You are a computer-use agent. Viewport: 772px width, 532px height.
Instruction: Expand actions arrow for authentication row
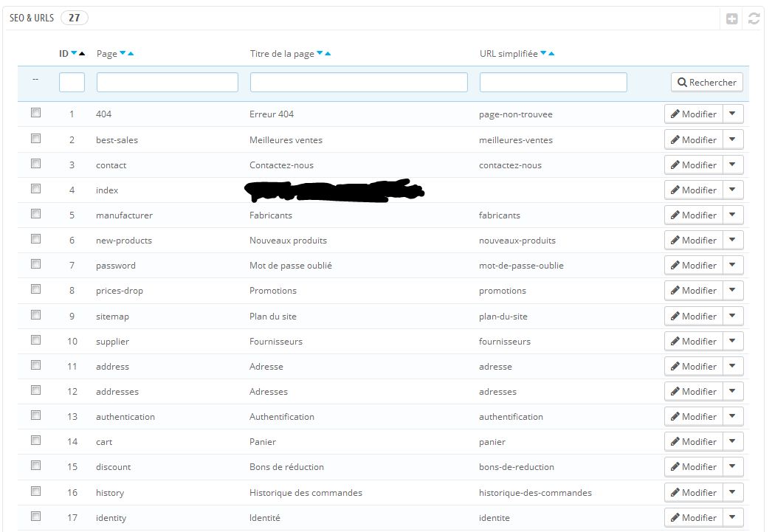click(x=733, y=416)
